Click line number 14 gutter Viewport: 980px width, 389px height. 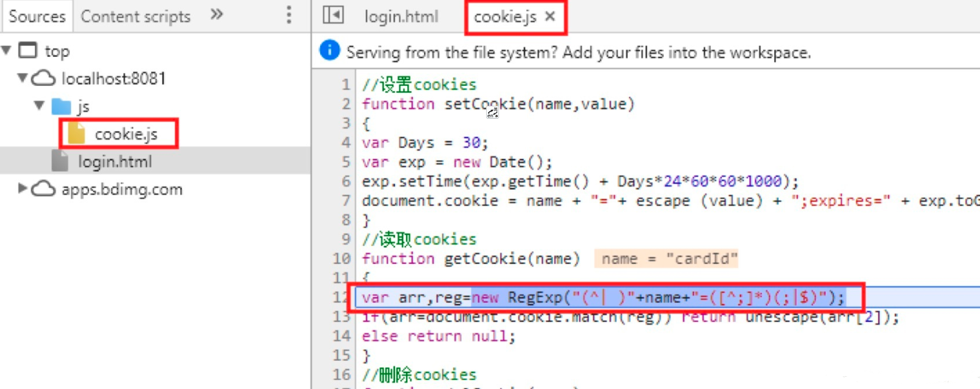[342, 336]
